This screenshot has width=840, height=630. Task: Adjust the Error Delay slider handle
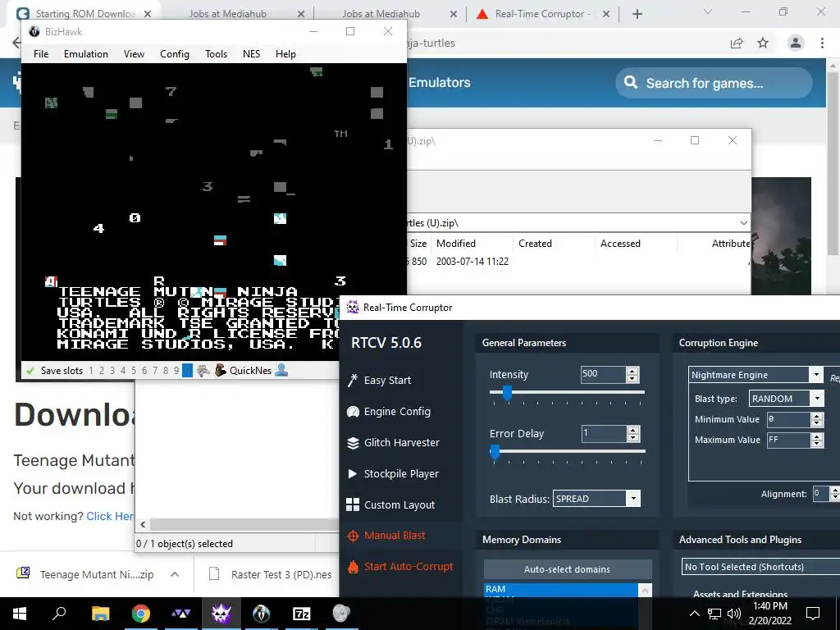pyautogui.click(x=495, y=452)
